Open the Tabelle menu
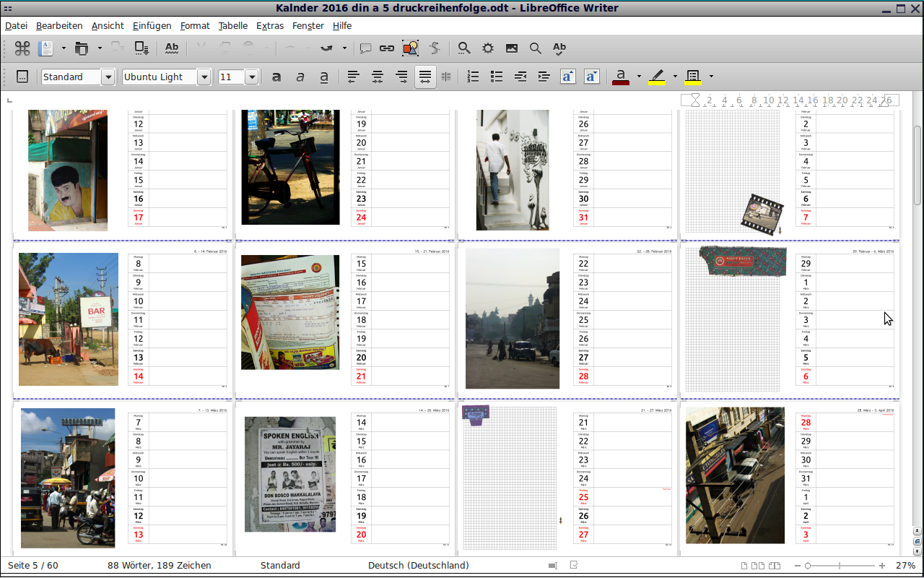This screenshot has height=578, width=924. [232, 25]
